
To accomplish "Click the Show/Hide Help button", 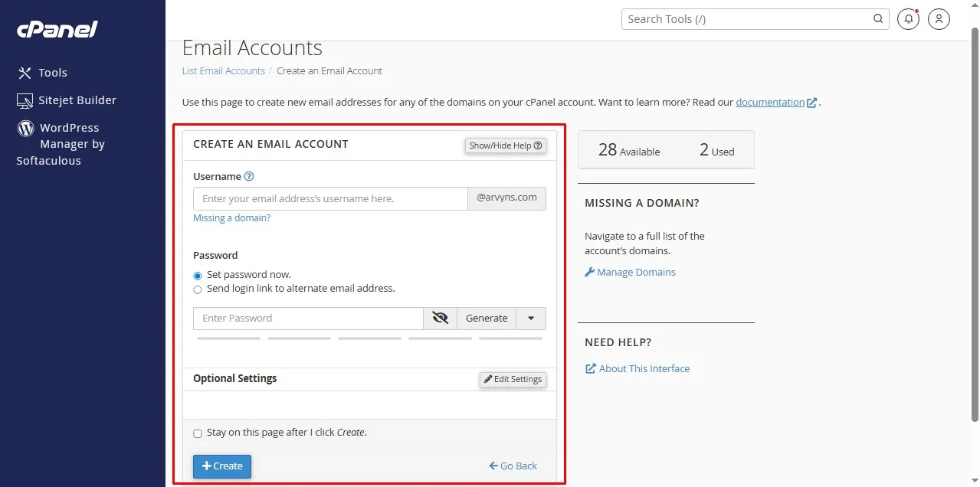I will tap(504, 145).
